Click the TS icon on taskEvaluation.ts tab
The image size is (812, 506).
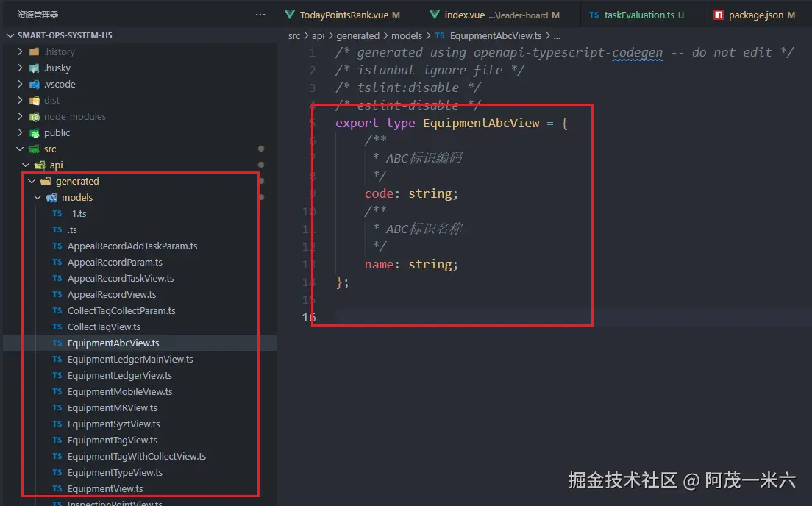[x=594, y=15]
